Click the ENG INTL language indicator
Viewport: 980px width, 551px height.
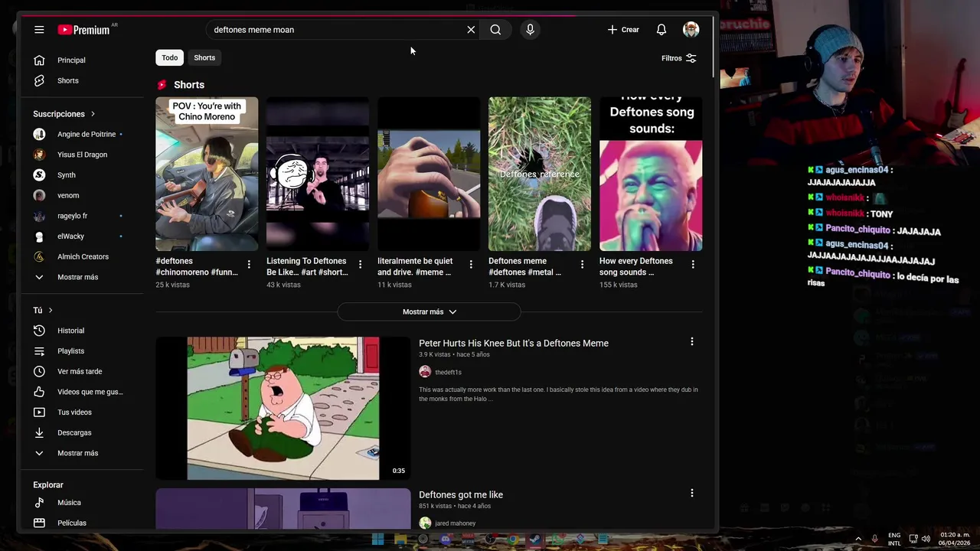[894, 540]
